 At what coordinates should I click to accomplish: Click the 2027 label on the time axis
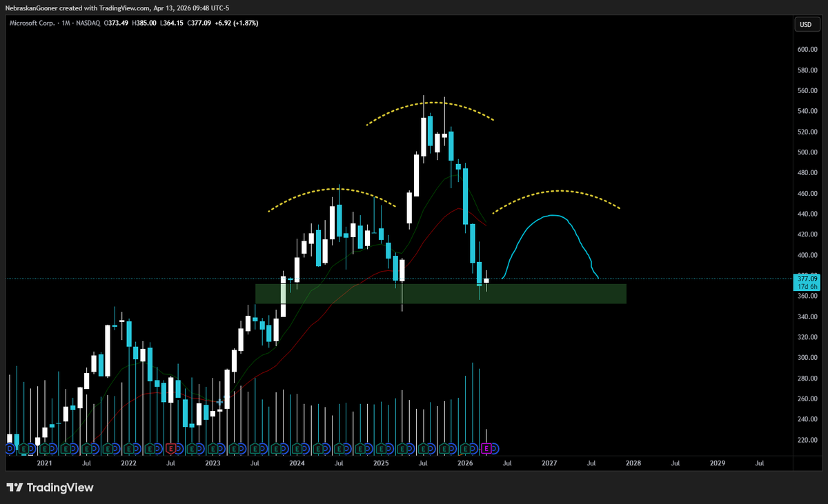click(x=549, y=463)
